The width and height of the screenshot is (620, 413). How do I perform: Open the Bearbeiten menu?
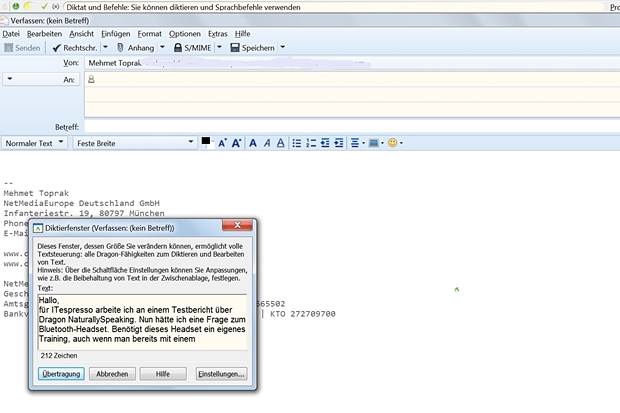tap(44, 34)
